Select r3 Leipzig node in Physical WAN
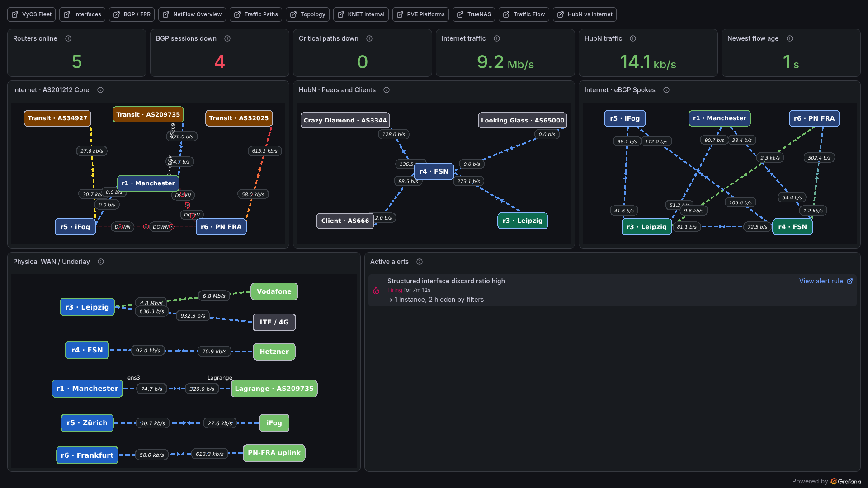This screenshot has height=488, width=868. coord(87,307)
